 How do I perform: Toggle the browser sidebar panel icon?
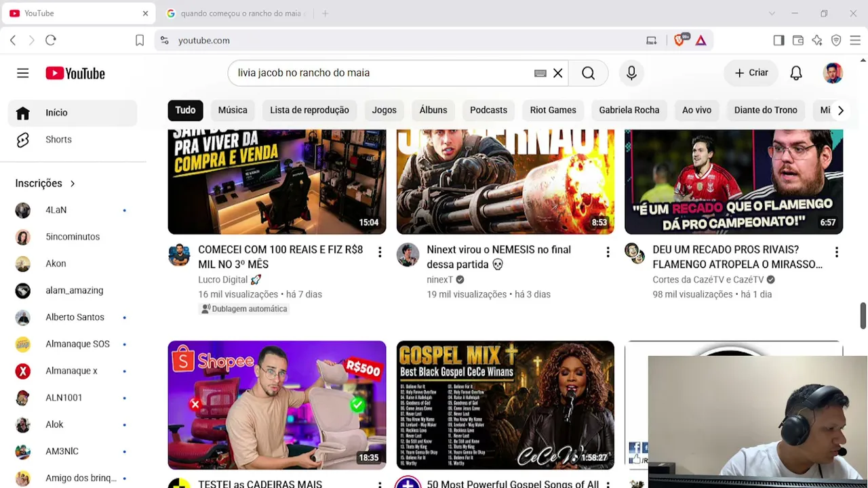[778, 41]
